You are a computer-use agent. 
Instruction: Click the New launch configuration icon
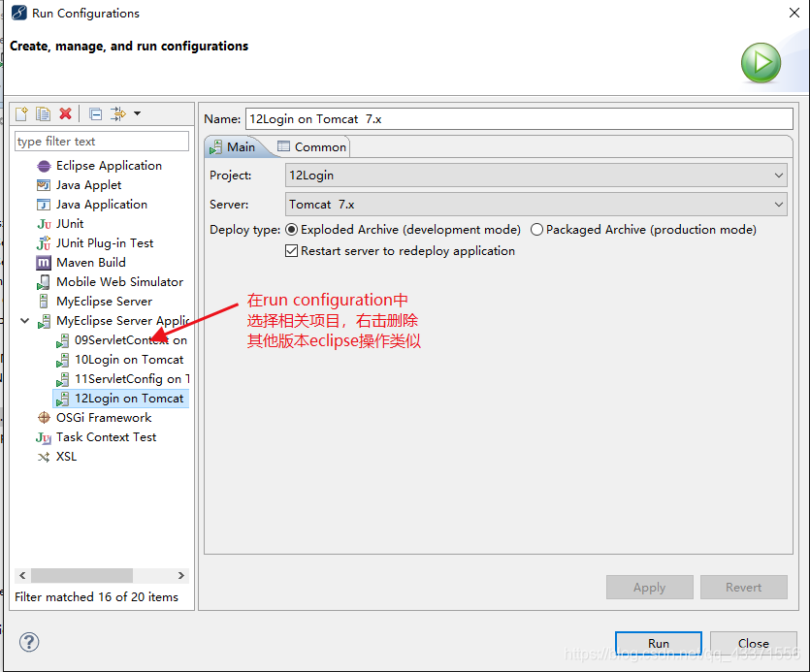[21, 113]
